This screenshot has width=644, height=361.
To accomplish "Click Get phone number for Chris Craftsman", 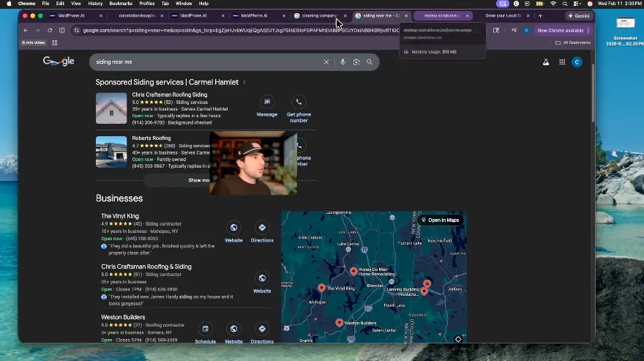I will (299, 102).
